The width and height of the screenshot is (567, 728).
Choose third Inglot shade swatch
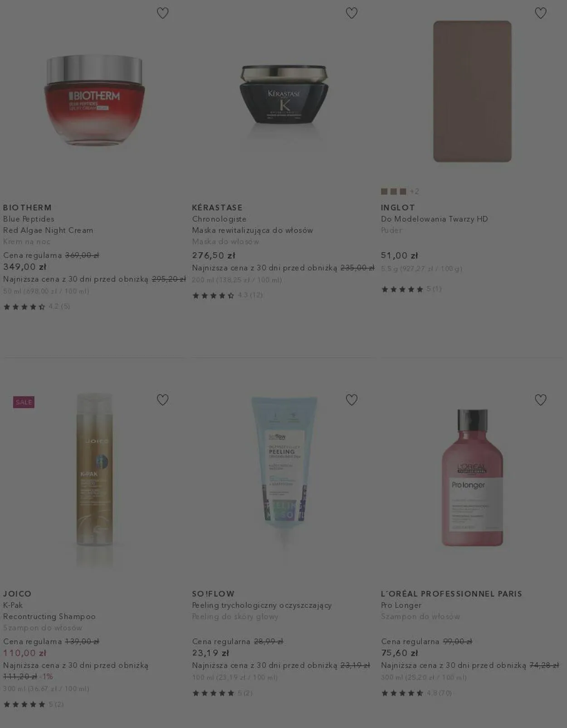403,191
